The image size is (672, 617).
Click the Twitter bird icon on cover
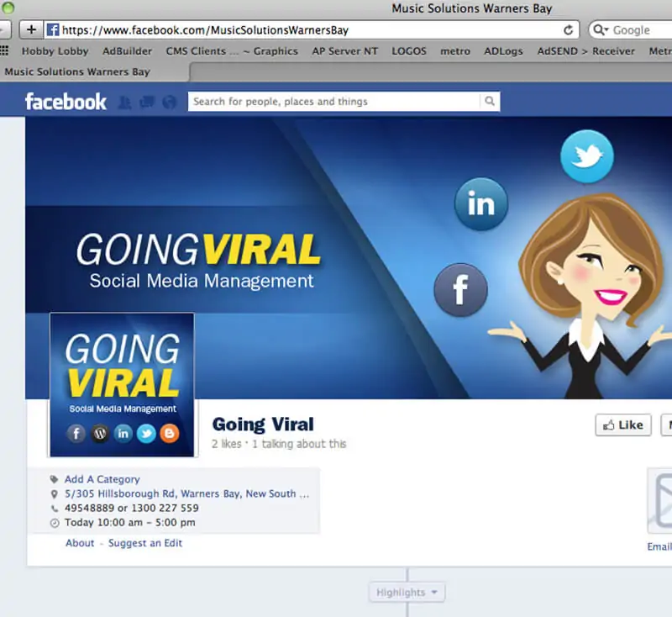pos(586,156)
